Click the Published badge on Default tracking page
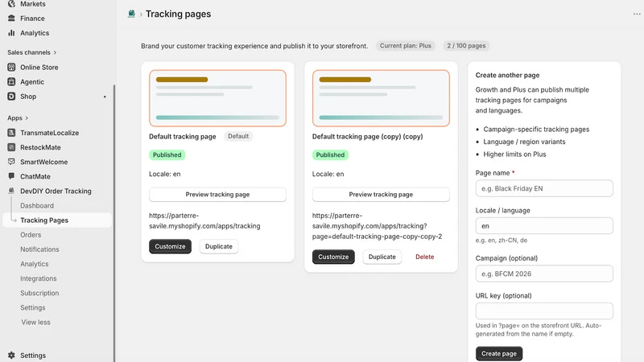644x362 pixels. click(x=167, y=154)
